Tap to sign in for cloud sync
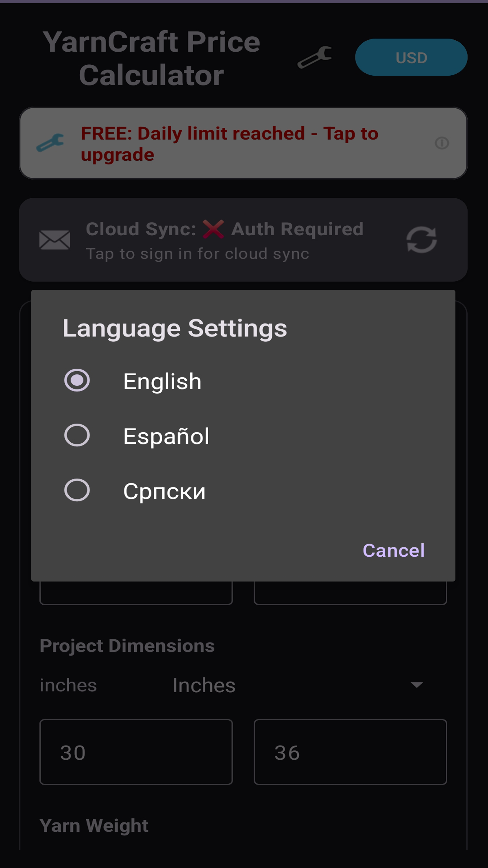 pyautogui.click(x=198, y=254)
